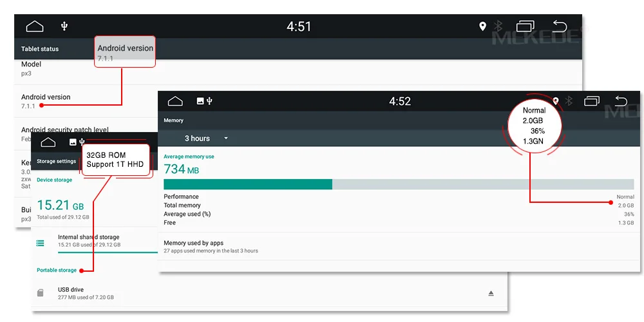
Task: Tap the 734 MB average memory value
Action: 181,169
